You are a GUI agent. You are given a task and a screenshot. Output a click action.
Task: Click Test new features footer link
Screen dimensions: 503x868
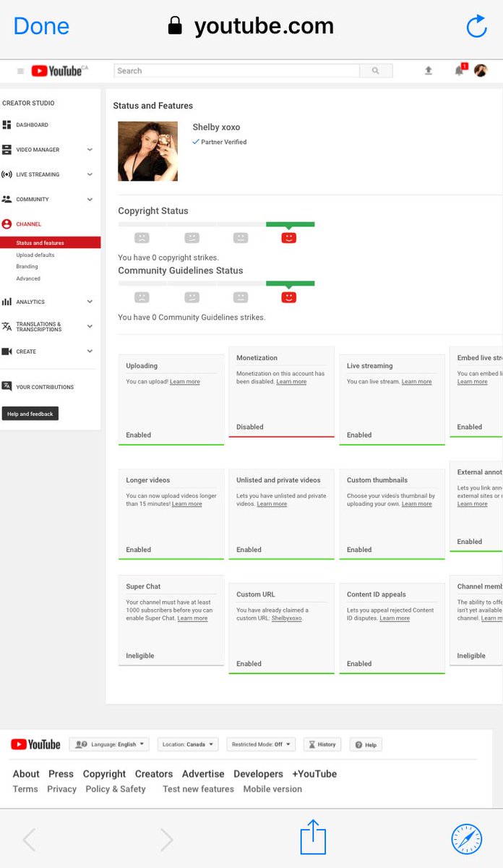[198, 789]
